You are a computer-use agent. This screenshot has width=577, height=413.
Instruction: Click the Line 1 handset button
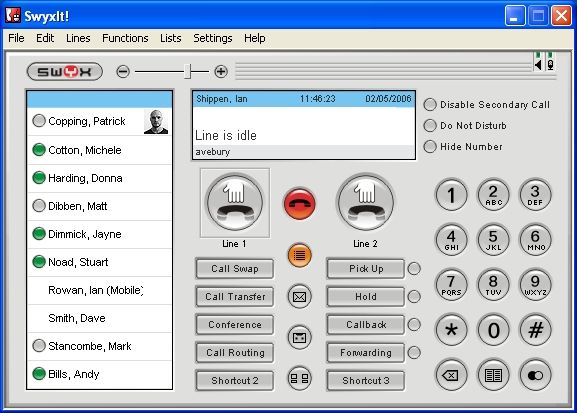click(235, 203)
